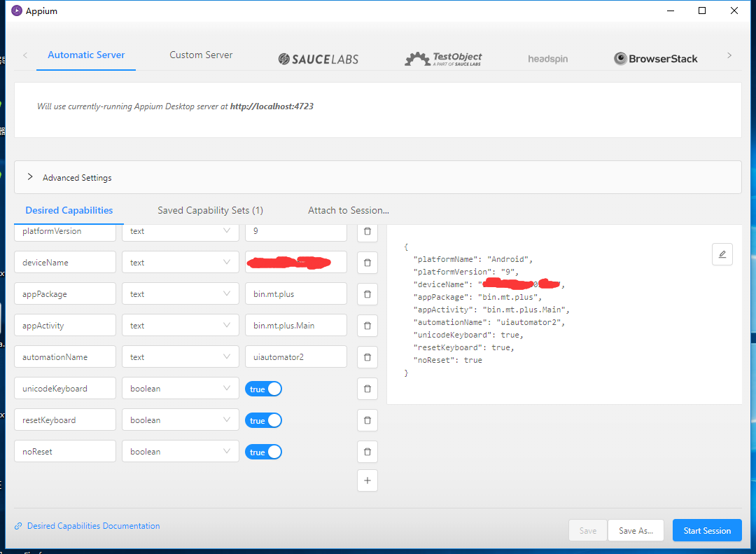Viewport: 756px width, 554px height.
Task: Expand the Advanced Settings section
Action: [x=377, y=178]
